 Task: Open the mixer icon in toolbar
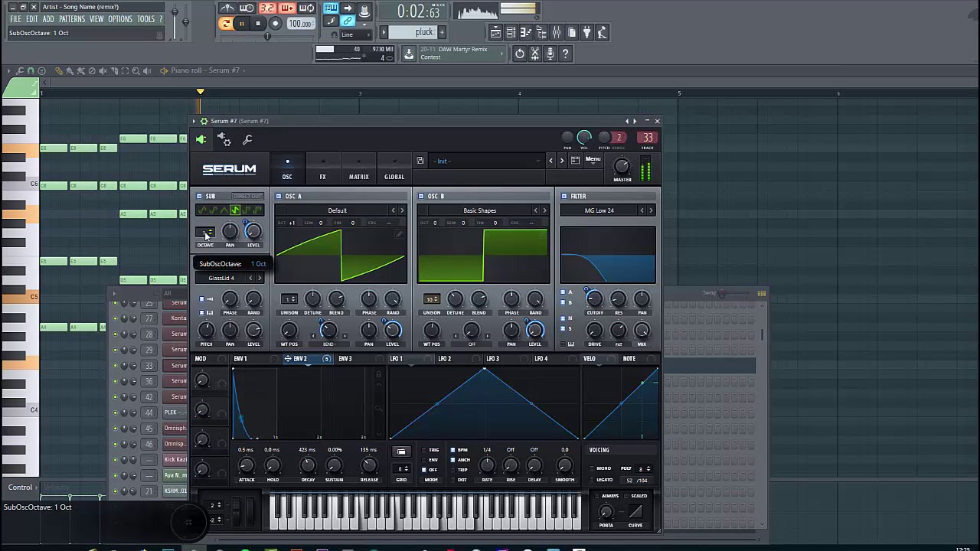557,32
